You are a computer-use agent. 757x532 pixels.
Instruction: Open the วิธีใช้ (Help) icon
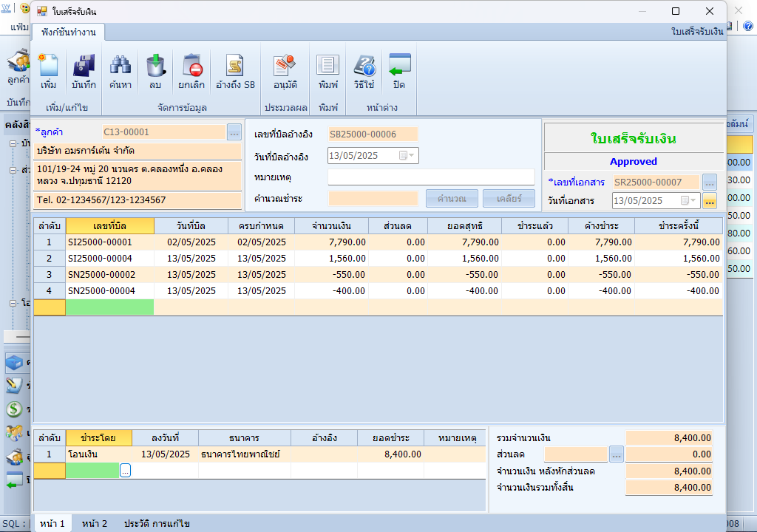(364, 72)
